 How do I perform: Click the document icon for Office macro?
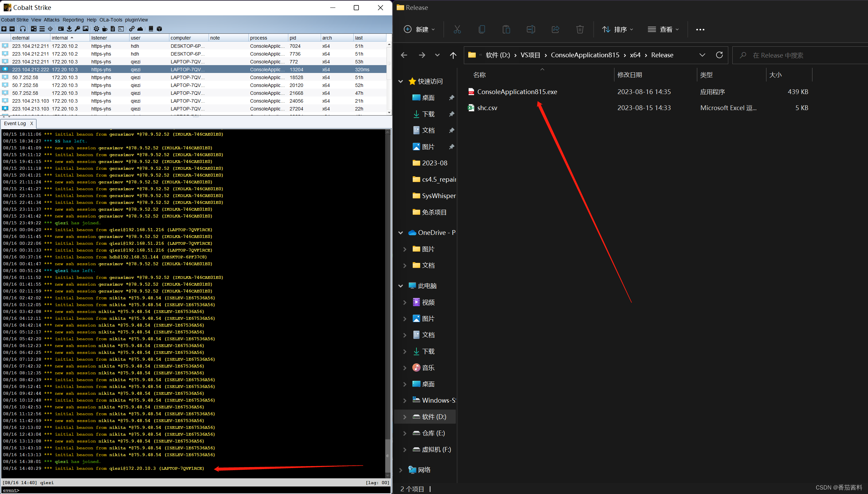[x=113, y=29]
